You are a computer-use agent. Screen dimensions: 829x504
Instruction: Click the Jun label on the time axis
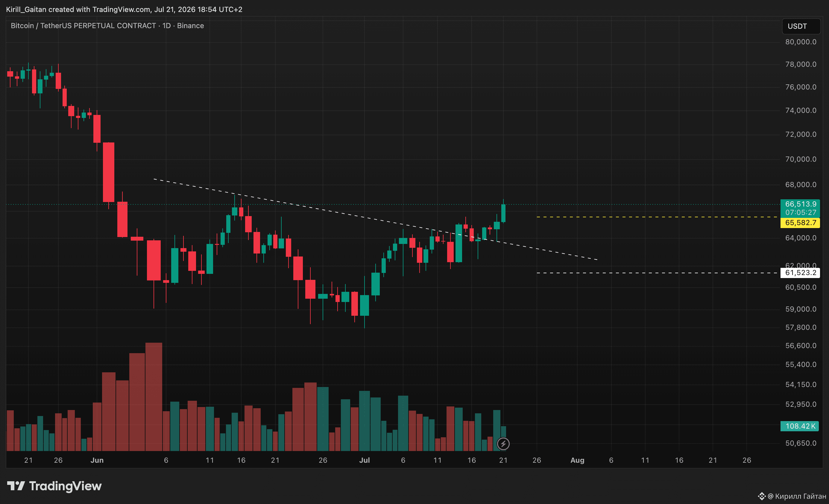coord(97,460)
